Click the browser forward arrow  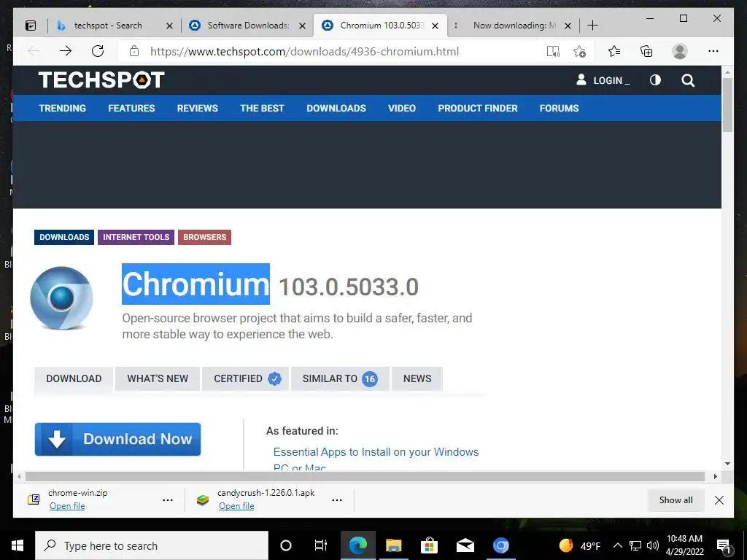66,51
